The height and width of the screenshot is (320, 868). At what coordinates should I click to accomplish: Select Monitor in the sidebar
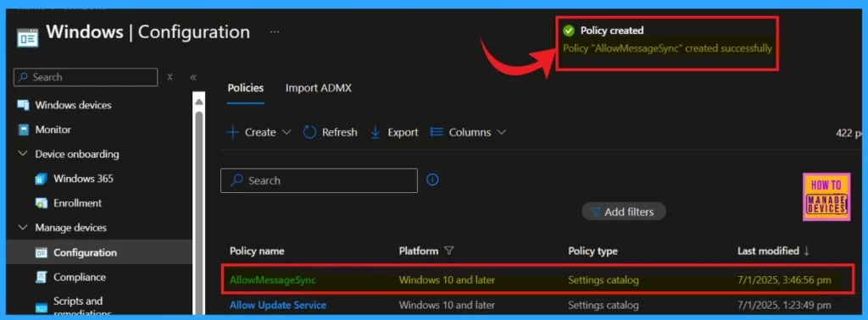pyautogui.click(x=53, y=130)
